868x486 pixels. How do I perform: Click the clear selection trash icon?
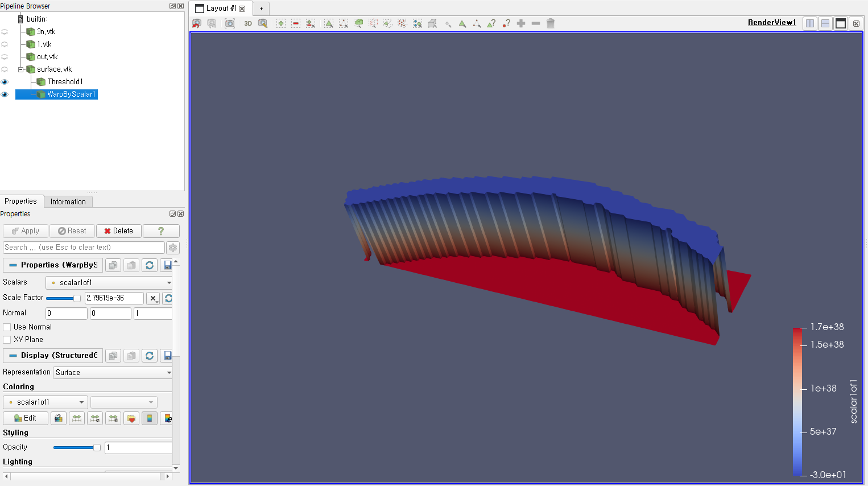551,23
